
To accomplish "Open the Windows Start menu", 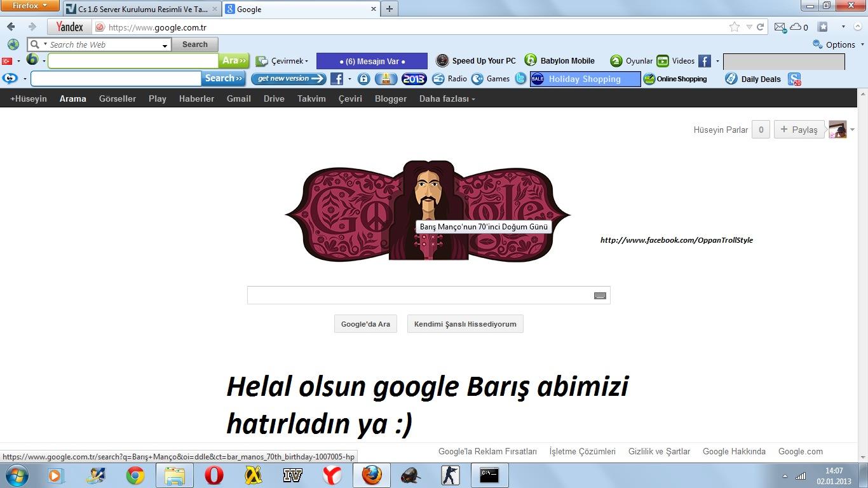I will [16, 475].
